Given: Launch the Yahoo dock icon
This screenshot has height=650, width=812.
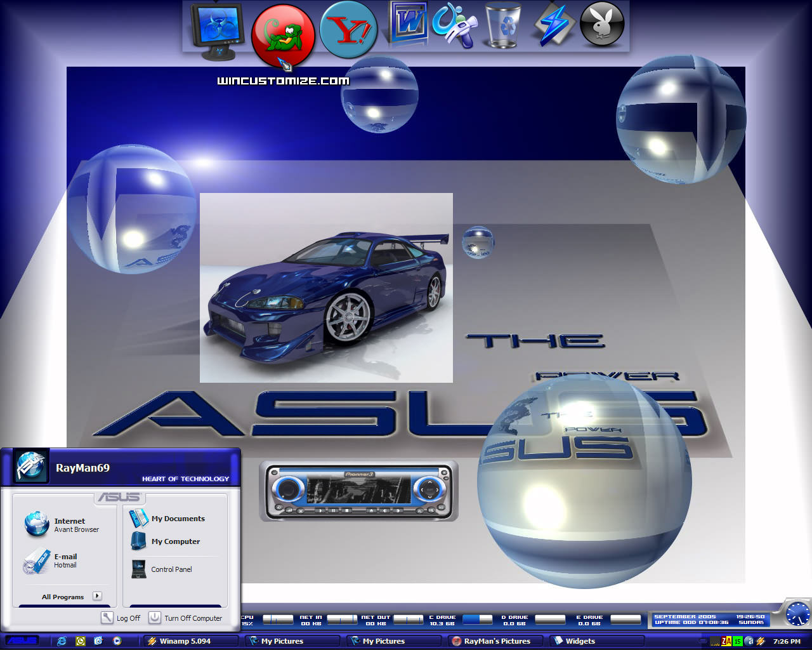Looking at the screenshot, I should tap(348, 30).
